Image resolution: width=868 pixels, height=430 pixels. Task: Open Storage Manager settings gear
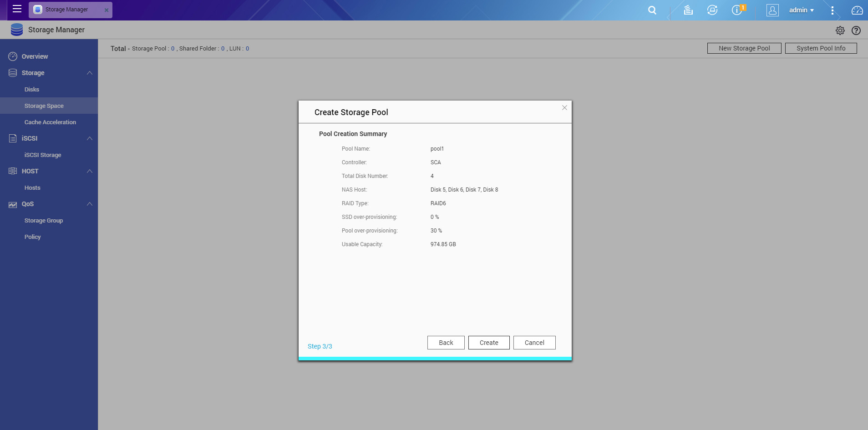click(x=840, y=30)
